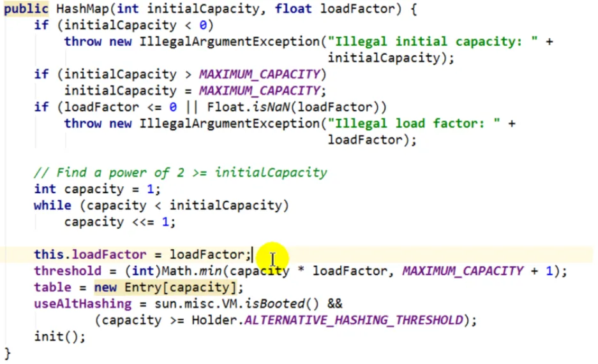Screen dimensions: 598x364
Task: Click 'this.loadFactor' field assignment
Action: (x=90, y=254)
